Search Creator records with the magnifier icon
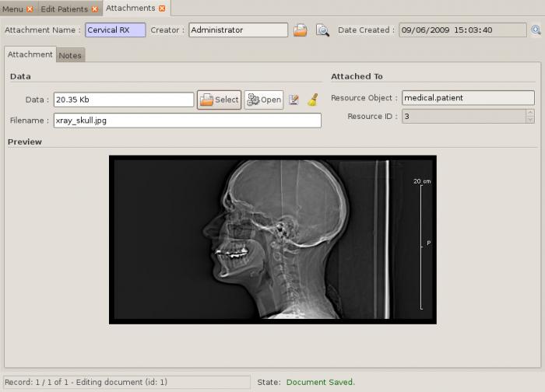Screen dimensions: 545x392 pos(322,30)
